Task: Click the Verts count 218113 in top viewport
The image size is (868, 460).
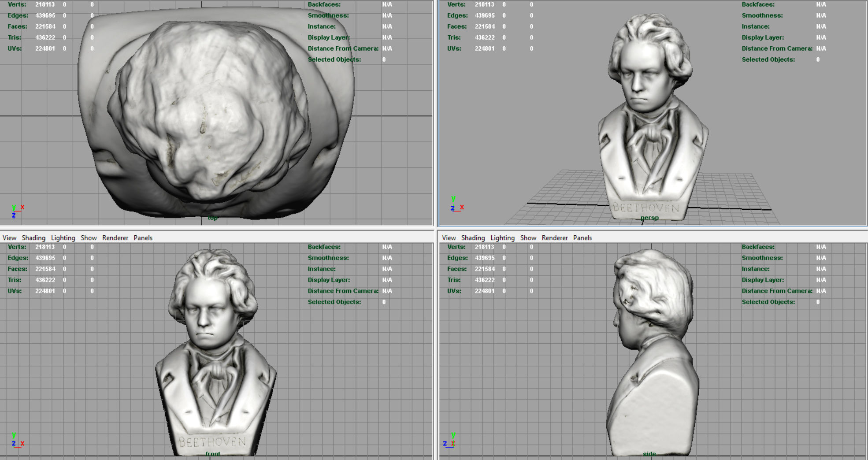Action: click(45, 4)
